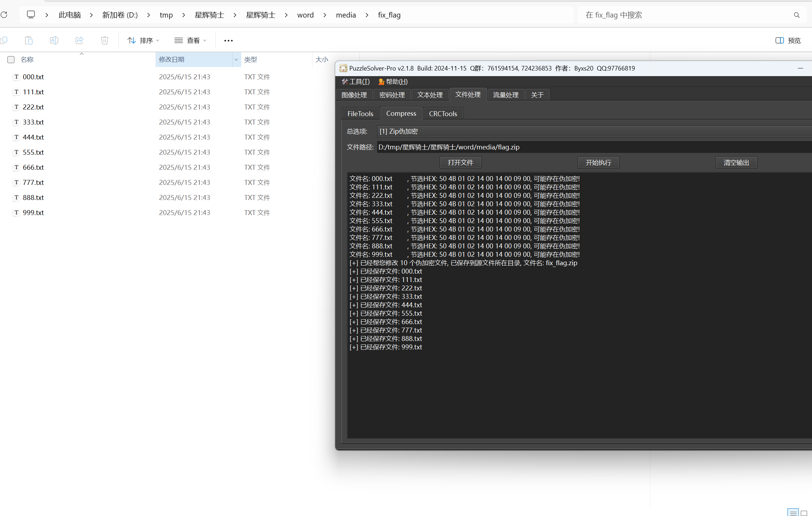Navigate to 新加卷 (D:) breadcrumb
The width and height of the screenshot is (812, 516).
coord(120,15)
